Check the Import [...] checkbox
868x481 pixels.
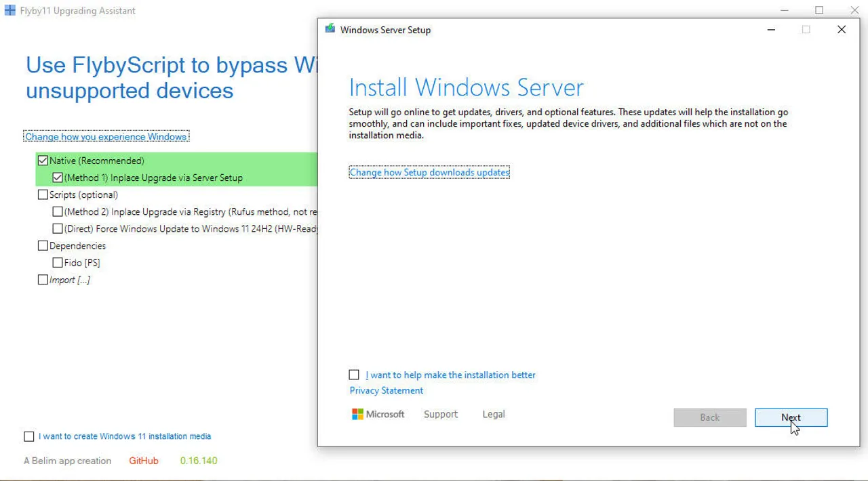43,279
